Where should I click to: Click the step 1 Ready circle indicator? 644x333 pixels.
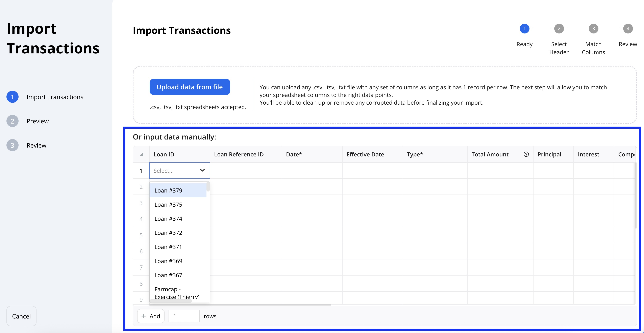tap(524, 28)
